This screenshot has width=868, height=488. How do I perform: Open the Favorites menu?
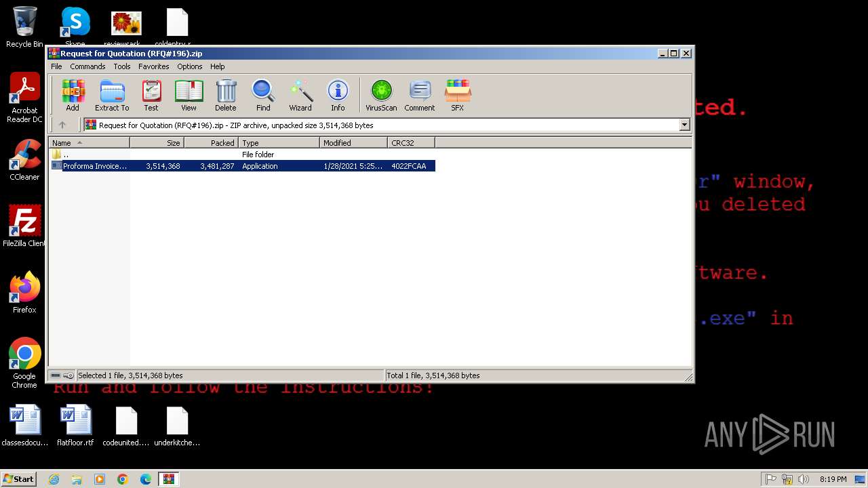click(x=154, y=66)
